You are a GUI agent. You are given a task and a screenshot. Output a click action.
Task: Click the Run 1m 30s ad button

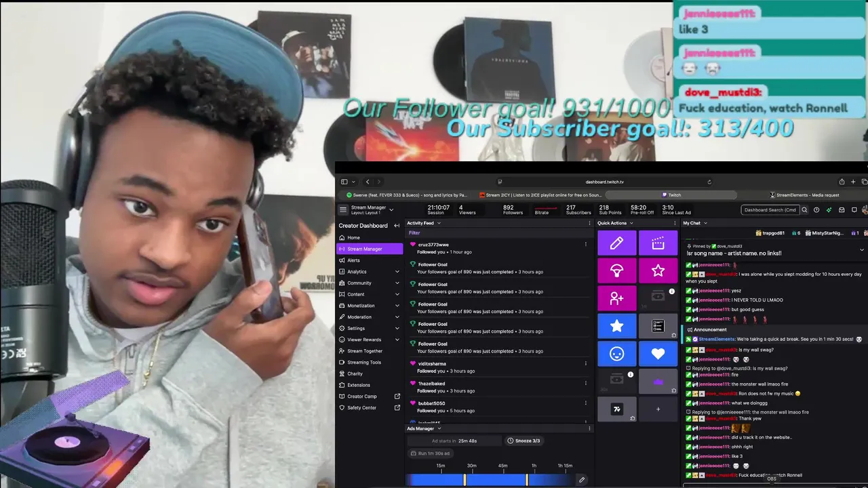tap(431, 453)
